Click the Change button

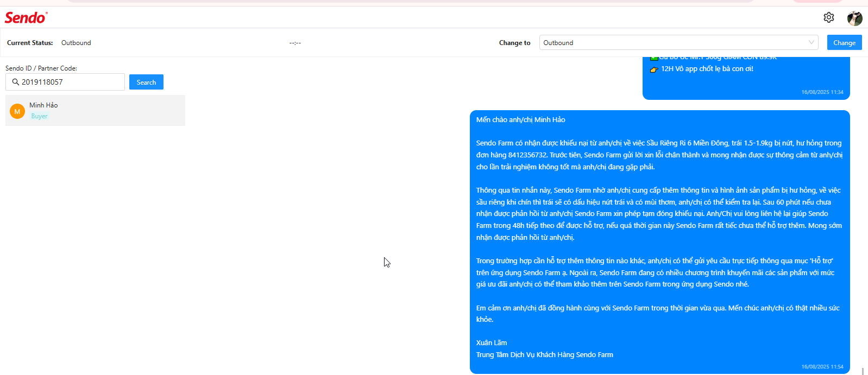[844, 42]
